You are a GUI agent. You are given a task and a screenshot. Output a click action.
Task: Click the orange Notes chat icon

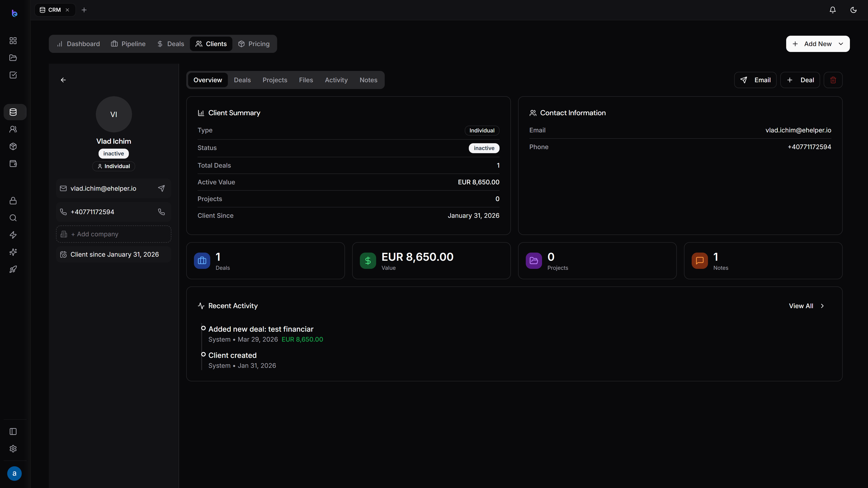coord(700,261)
